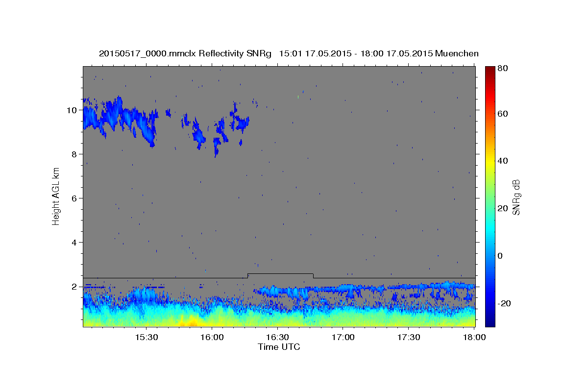588x392 pixels.
Task: Click the height tick label 10
Action: point(73,110)
